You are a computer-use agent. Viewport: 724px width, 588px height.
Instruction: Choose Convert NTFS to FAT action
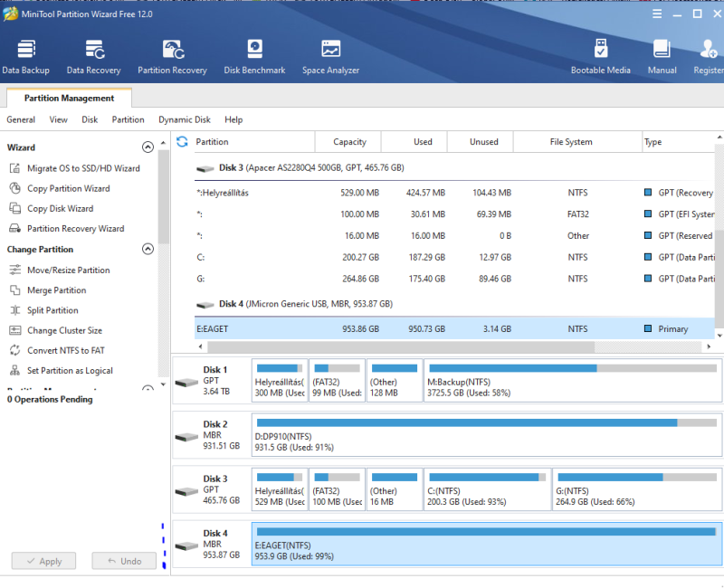pyautogui.click(x=66, y=350)
